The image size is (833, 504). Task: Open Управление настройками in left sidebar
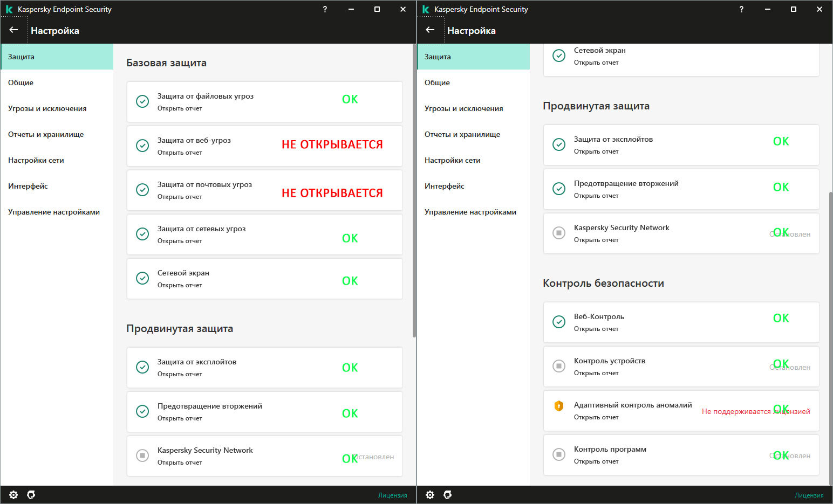tap(57, 212)
